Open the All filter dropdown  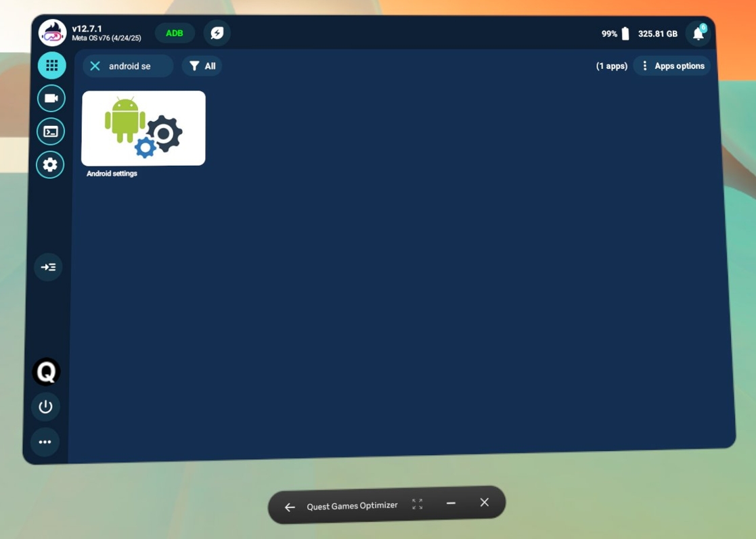click(202, 66)
